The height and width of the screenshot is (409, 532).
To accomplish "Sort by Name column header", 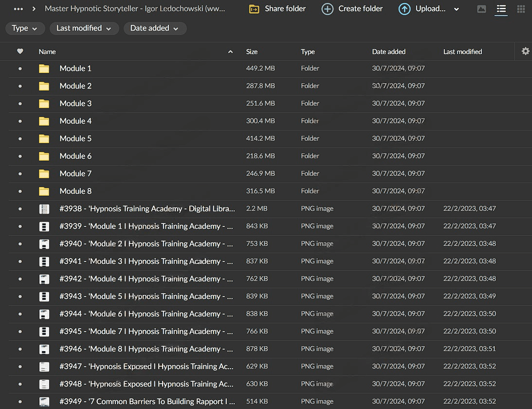I will 47,52.
